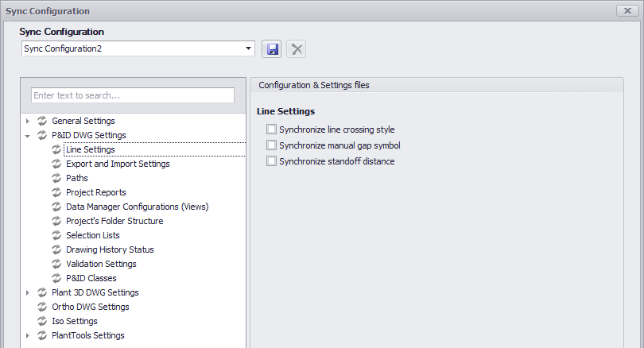Select P&ID DWG Settings tree item

(x=89, y=135)
